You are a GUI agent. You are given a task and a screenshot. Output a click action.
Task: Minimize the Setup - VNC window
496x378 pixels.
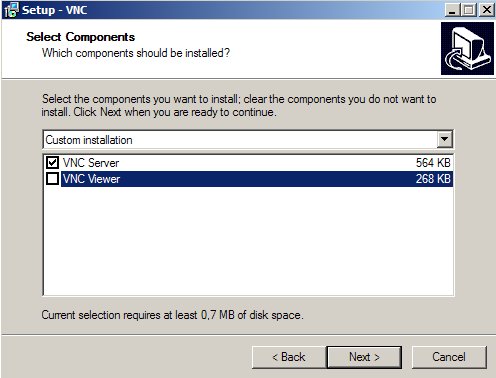pyautogui.click(x=452, y=10)
